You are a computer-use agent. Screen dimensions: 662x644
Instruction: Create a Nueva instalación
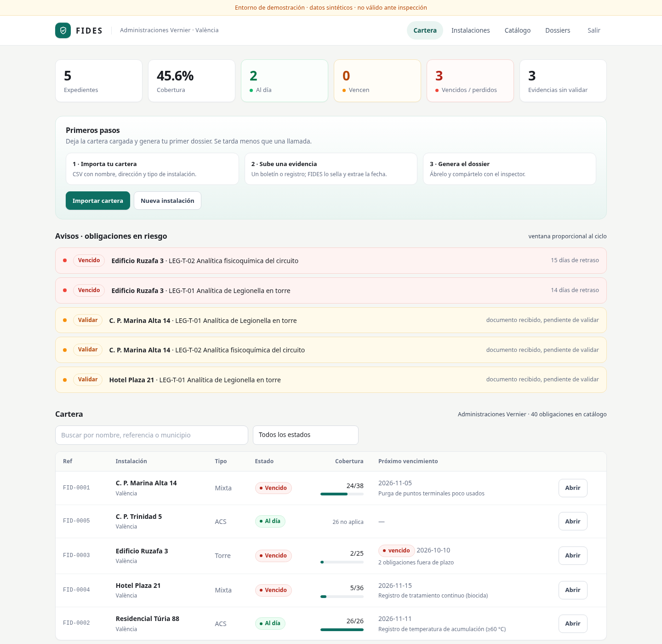coord(167,201)
